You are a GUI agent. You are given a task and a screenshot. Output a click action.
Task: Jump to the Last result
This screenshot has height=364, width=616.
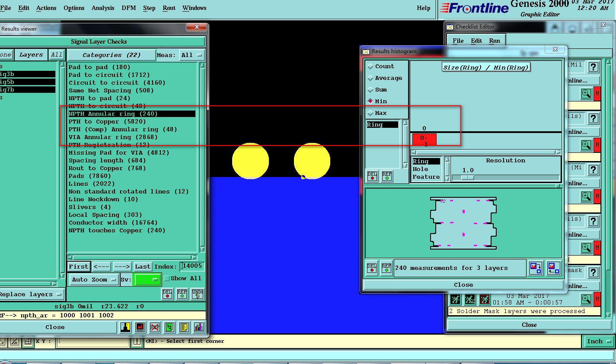(143, 267)
